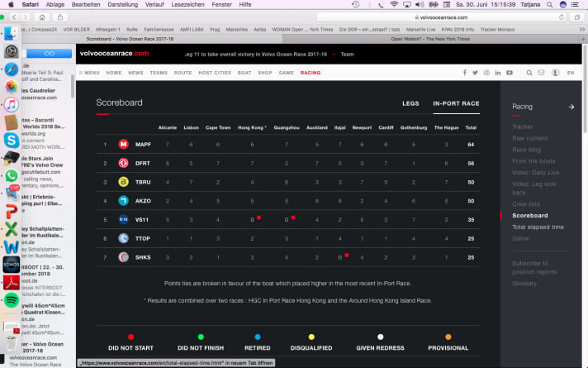Open WhatsApp from the Dock
Image resolution: width=588 pixels, height=368 pixels.
point(12,176)
